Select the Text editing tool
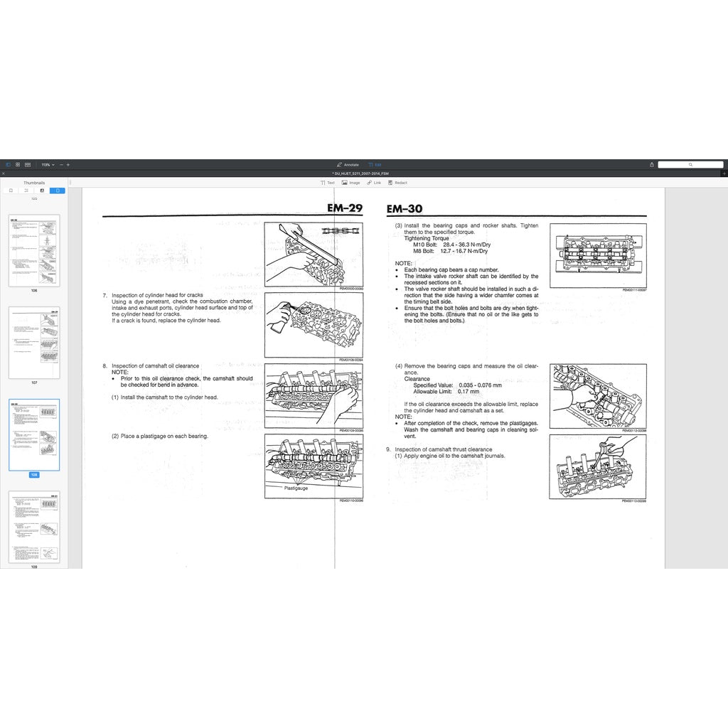728x728 pixels. point(327,183)
